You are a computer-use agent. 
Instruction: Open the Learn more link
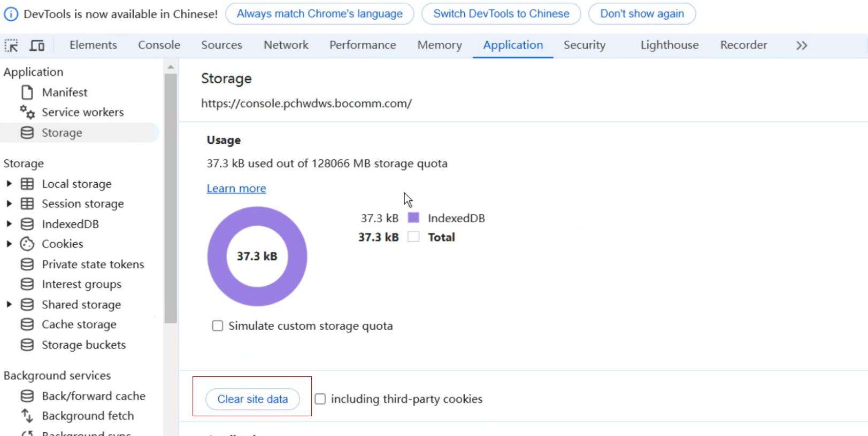point(236,189)
